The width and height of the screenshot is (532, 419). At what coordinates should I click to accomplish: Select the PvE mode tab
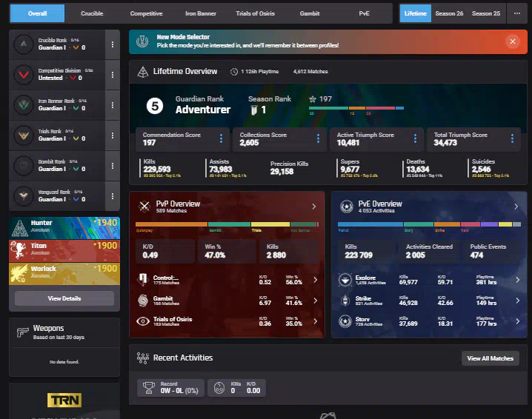click(x=364, y=13)
